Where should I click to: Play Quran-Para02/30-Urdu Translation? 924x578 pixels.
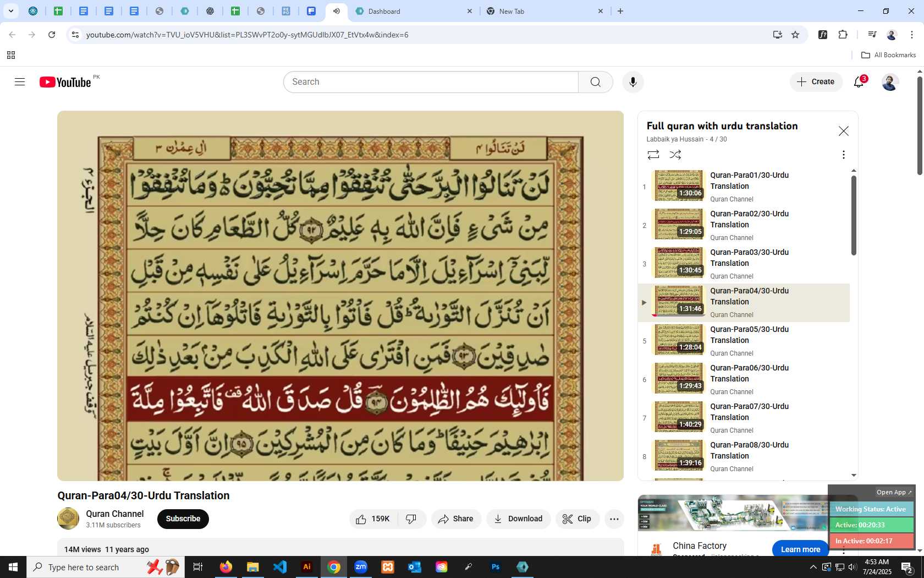(x=744, y=226)
